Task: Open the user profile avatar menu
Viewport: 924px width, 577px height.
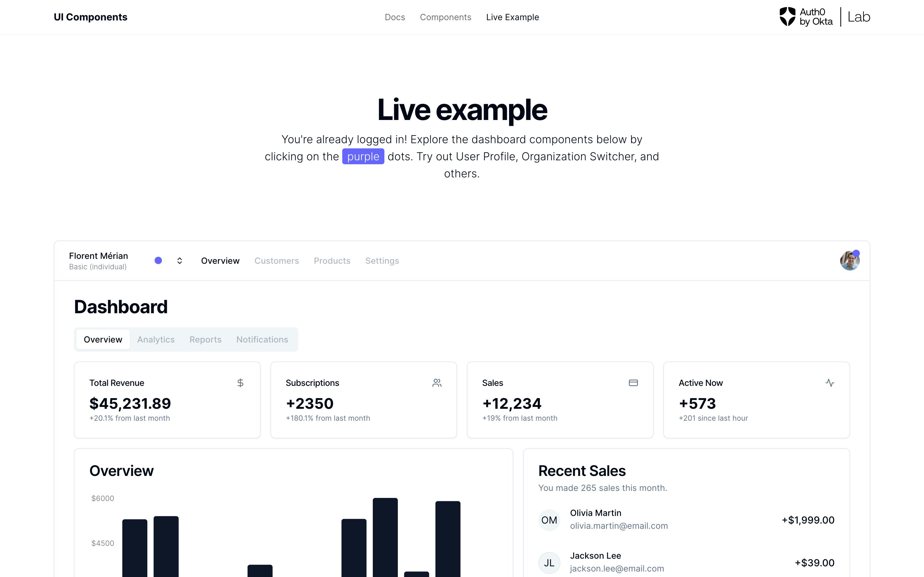Action: pyautogui.click(x=849, y=261)
